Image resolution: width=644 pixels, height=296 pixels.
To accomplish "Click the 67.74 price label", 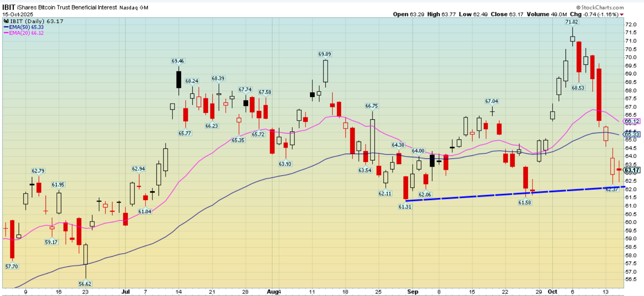I will [x=245, y=89].
